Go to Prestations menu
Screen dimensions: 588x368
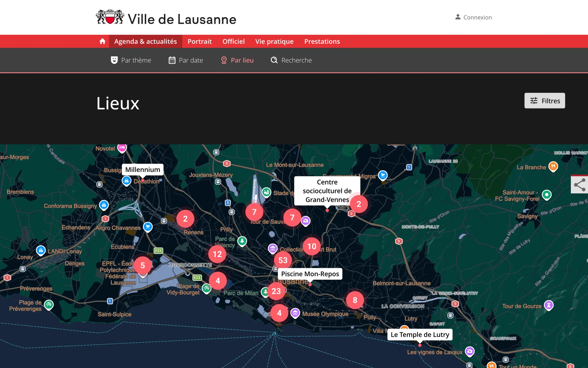(322, 41)
